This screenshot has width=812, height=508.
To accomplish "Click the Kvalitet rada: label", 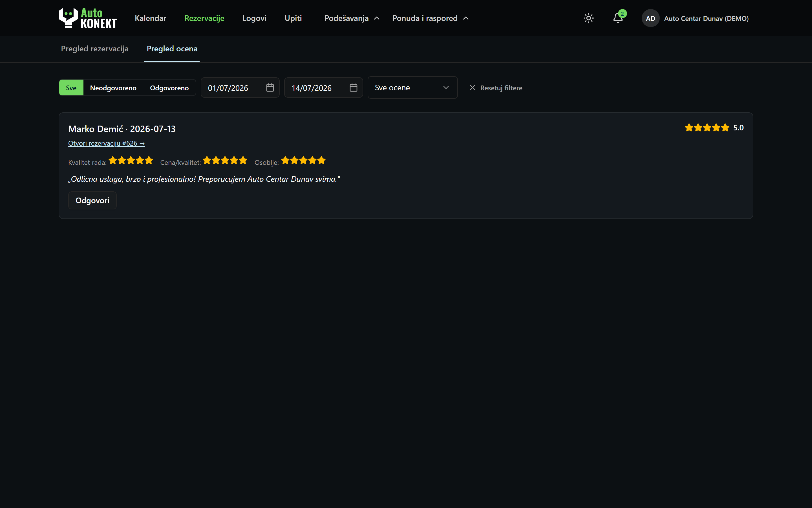I will coord(87,162).
